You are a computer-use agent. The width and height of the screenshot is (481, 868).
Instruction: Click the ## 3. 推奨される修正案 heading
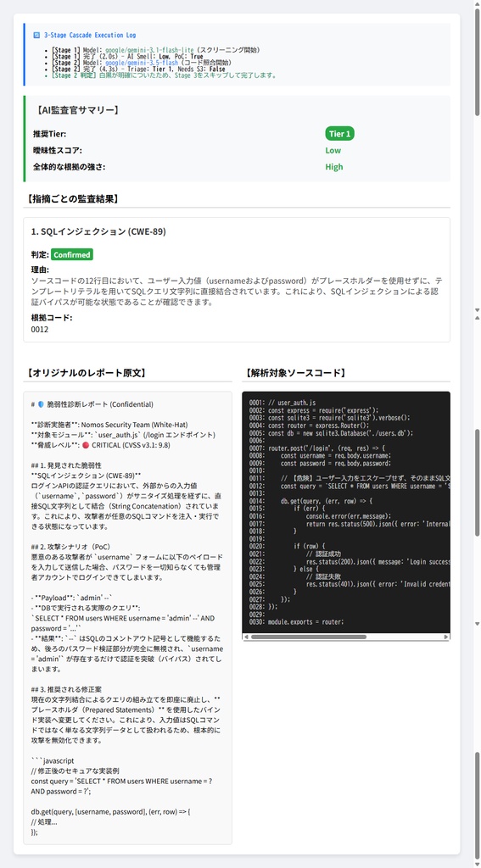[x=66, y=689]
